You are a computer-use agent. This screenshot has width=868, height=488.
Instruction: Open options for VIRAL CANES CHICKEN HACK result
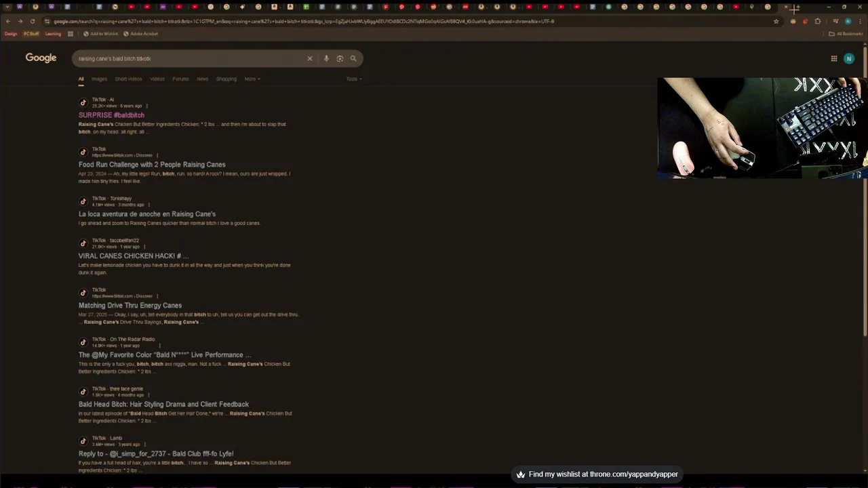144,247
